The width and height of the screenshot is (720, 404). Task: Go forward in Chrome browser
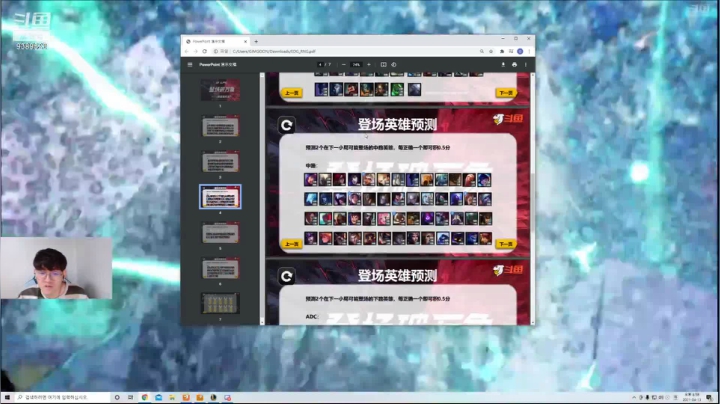coord(196,51)
